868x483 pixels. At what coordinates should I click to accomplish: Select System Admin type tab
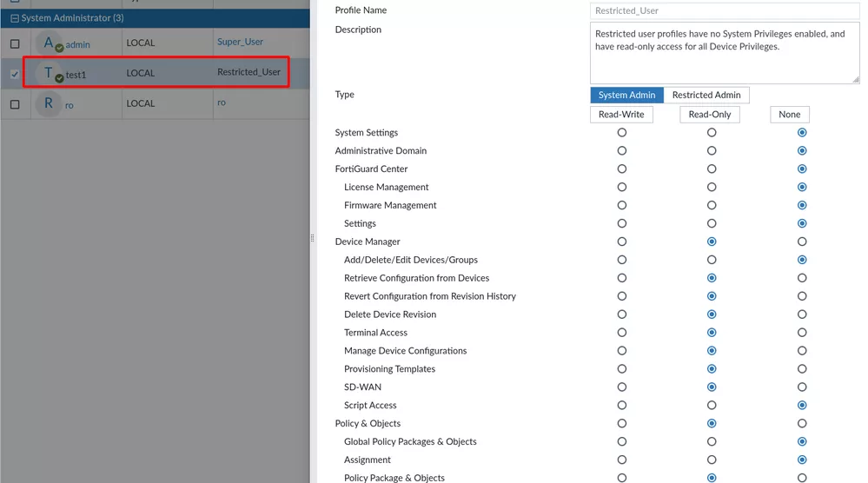click(x=626, y=96)
